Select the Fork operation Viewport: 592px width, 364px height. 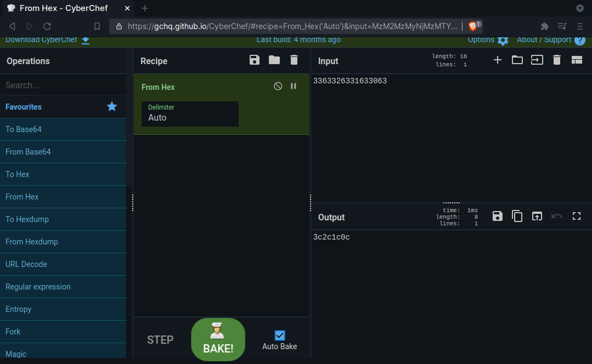63,332
